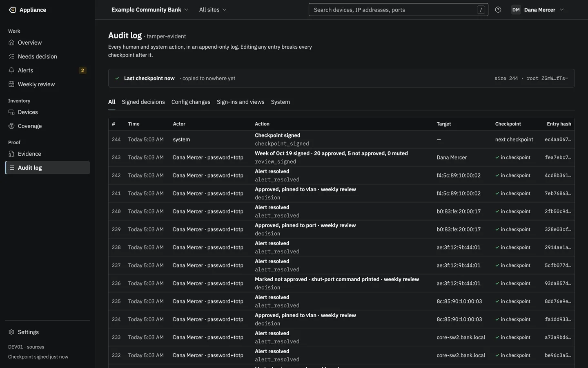Click the Coverage target icon
The image size is (588, 368).
tap(11, 126)
